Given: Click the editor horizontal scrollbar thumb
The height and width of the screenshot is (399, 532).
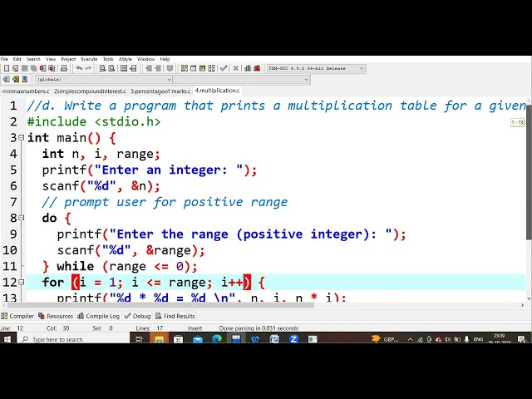Looking at the screenshot, I should (x=160, y=305).
